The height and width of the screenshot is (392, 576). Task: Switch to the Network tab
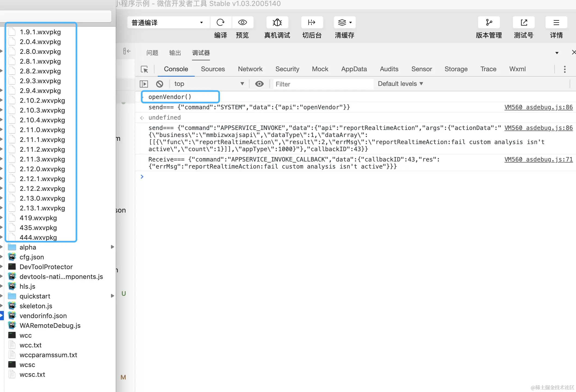(250, 69)
